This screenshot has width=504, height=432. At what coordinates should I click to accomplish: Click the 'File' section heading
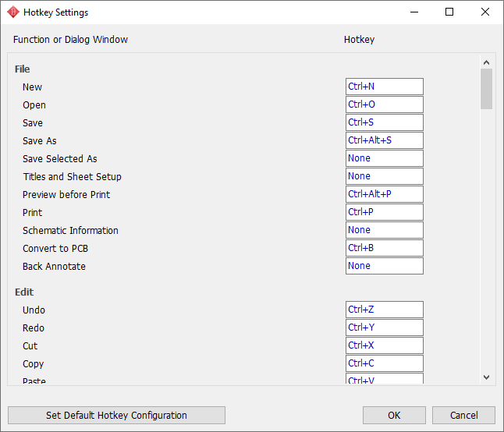tap(22, 69)
